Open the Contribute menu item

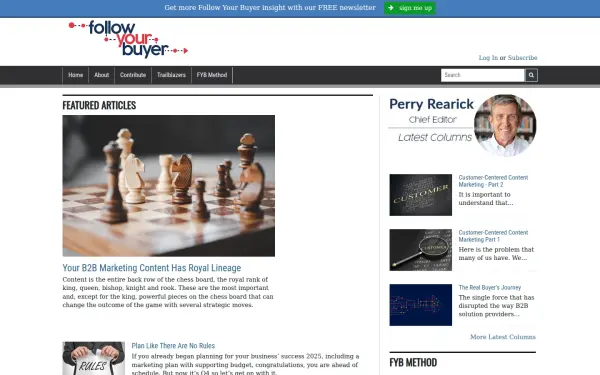point(133,75)
